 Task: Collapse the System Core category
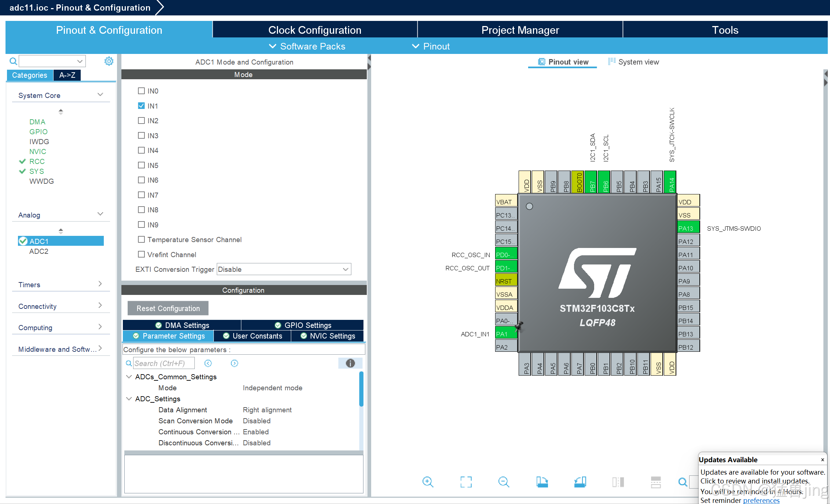(100, 94)
